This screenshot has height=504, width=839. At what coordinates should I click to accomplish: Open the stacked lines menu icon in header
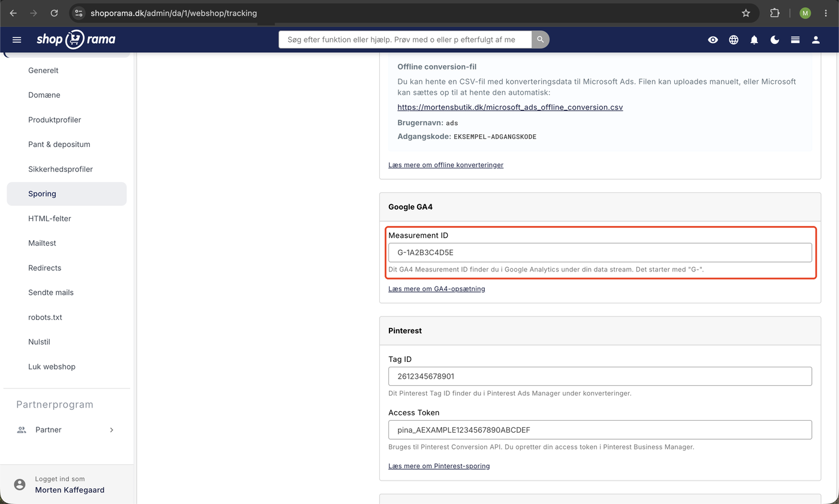[795, 40]
